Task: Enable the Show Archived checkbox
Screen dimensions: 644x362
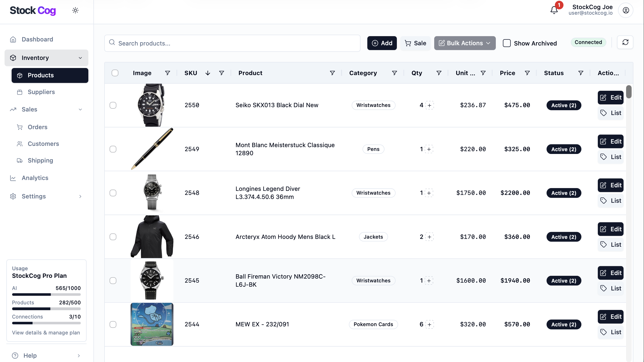Action: 506,43
